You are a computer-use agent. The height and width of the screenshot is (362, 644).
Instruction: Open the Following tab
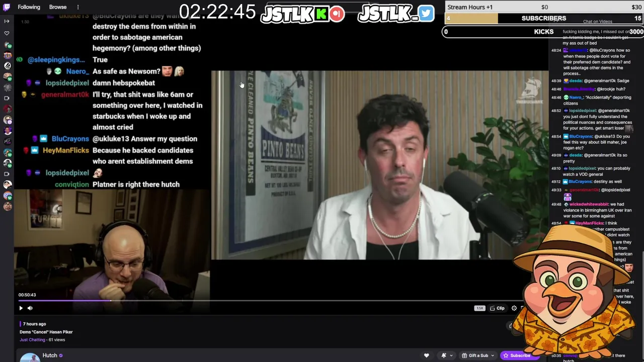[x=29, y=7]
